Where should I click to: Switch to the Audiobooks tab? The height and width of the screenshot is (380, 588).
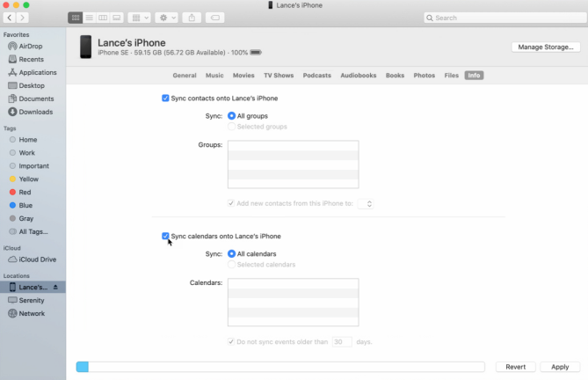click(358, 76)
